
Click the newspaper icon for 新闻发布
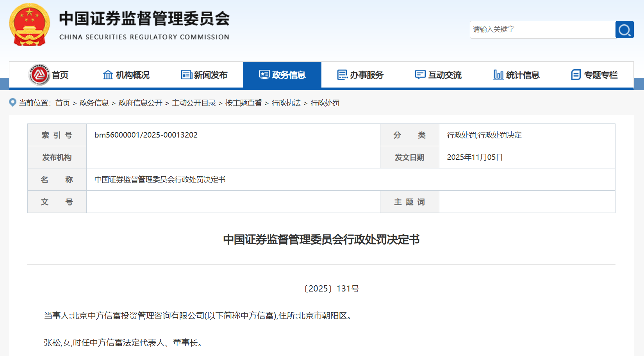186,75
